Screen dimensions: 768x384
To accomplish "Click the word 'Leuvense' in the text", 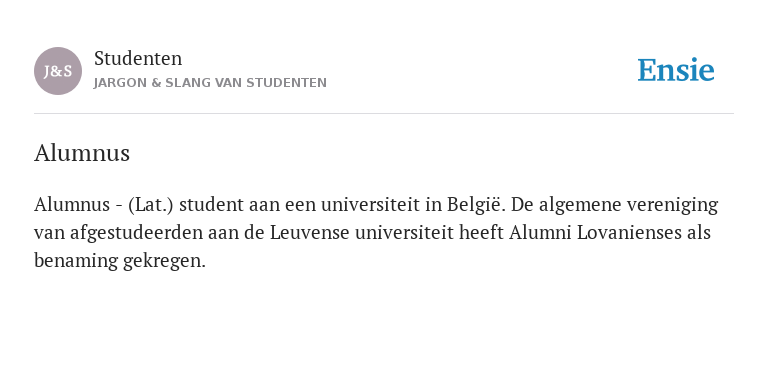I will click(x=310, y=233).
